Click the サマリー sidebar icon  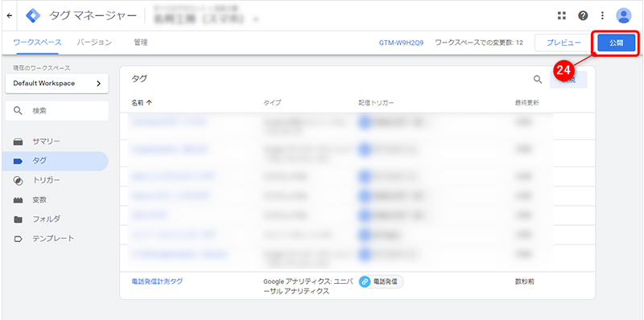point(18,142)
